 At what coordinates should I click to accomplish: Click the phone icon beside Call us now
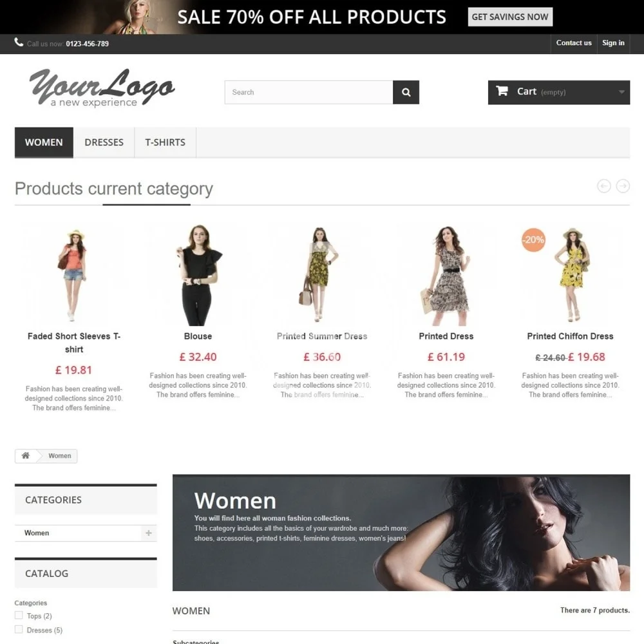point(19,43)
